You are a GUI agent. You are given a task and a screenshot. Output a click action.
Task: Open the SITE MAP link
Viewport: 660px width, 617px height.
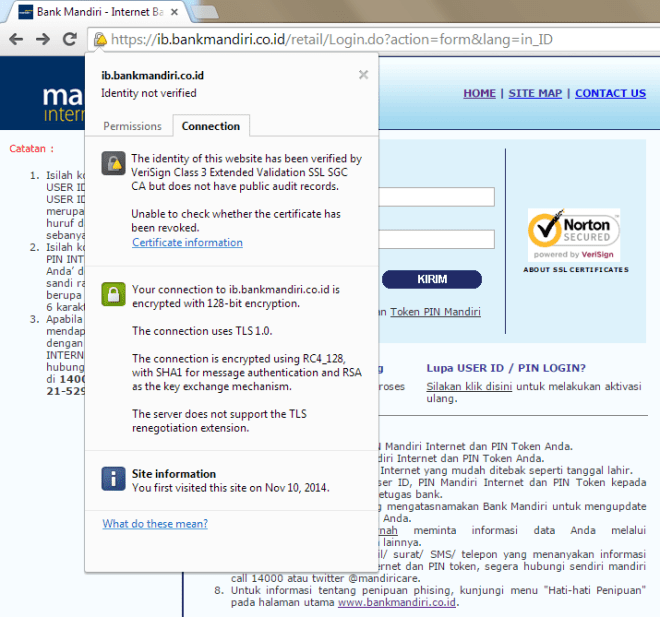(535, 93)
